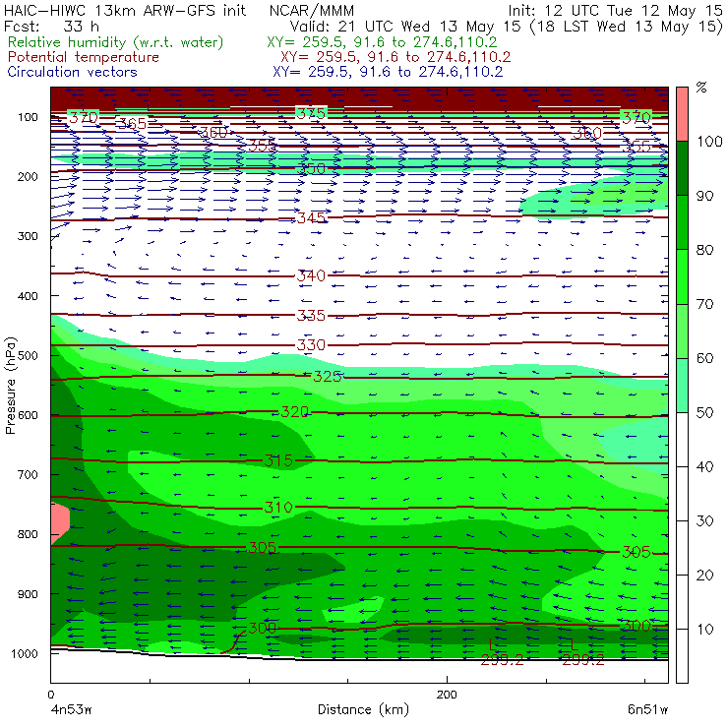Click the 340 contour label

[311, 275]
